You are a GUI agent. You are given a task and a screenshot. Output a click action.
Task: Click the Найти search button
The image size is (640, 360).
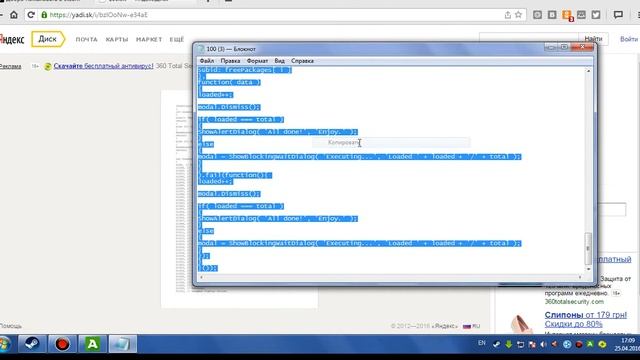point(593,39)
